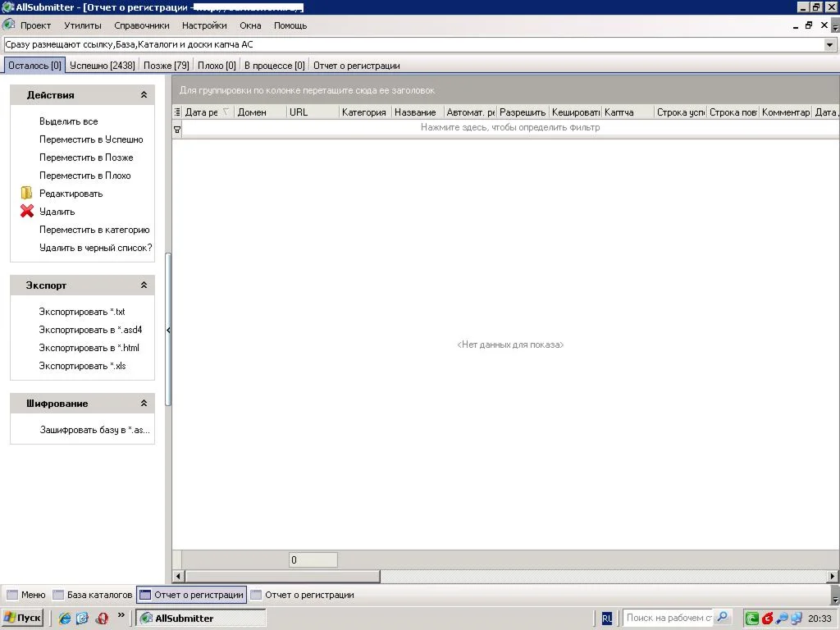The image size is (840, 630).
Task: Click AllSubmitter taskbar button
Action: point(201,619)
